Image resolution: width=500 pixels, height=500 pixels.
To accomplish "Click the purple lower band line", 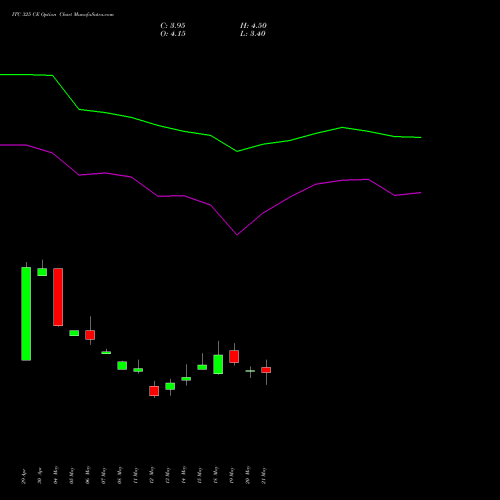I will 210,205.
